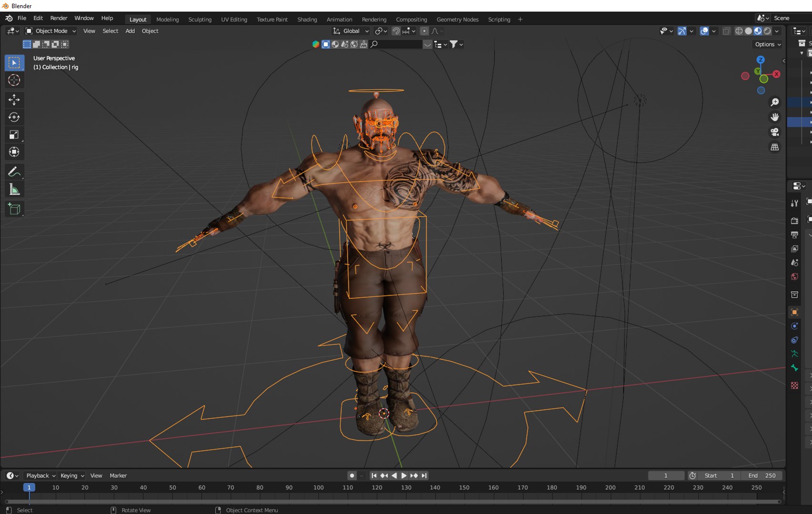Image resolution: width=812 pixels, height=514 pixels.
Task: Switch to the Sculpting workspace tab
Action: [x=200, y=20]
